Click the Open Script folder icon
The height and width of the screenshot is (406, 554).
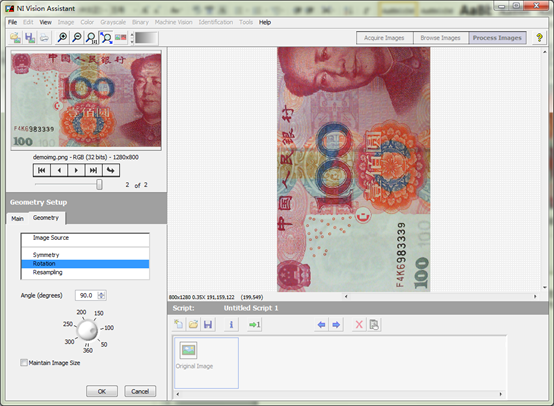pyautogui.click(x=193, y=324)
